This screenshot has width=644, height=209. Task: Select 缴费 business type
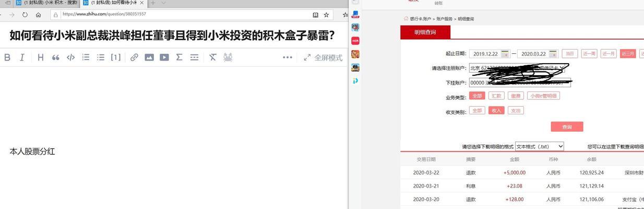[x=516, y=96]
